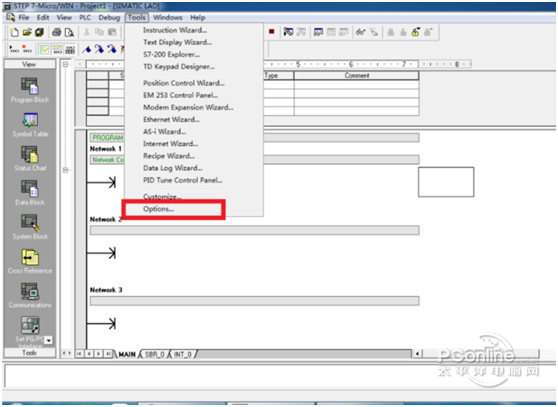
Task: Choose PID Tune Control Panel entry
Action: 194,180
